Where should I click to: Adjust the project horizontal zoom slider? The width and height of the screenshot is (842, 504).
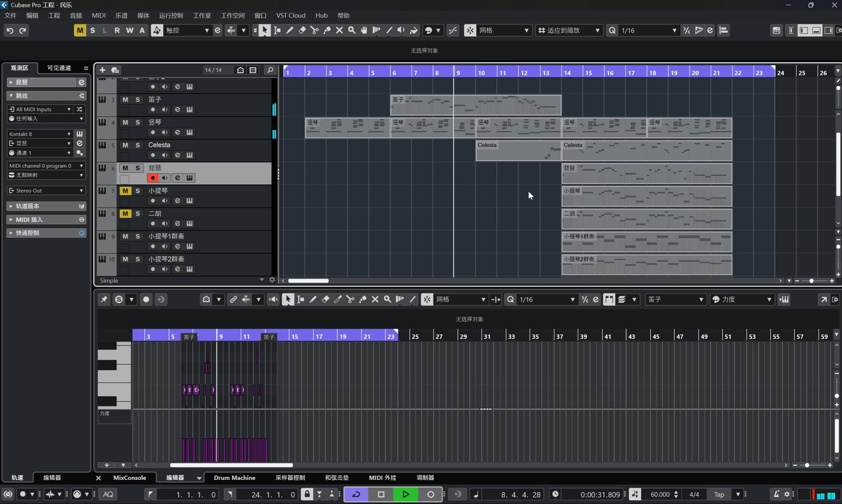(x=812, y=281)
